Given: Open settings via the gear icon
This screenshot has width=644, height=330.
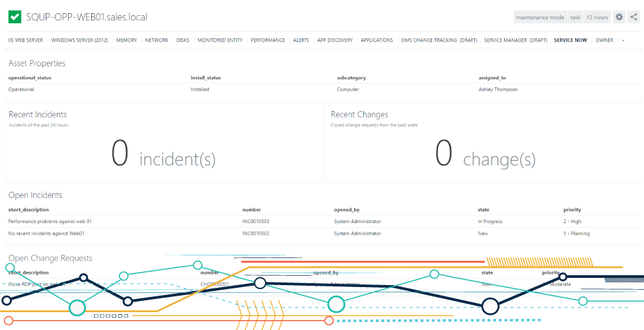Looking at the screenshot, I should point(619,17).
